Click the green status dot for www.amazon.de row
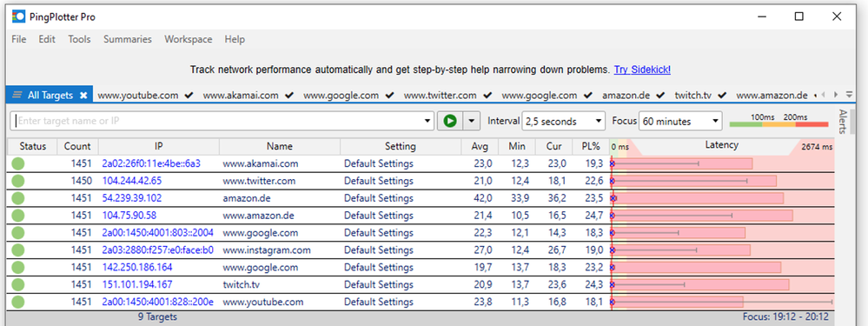The height and width of the screenshot is (326, 868). [x=18, y=216]
